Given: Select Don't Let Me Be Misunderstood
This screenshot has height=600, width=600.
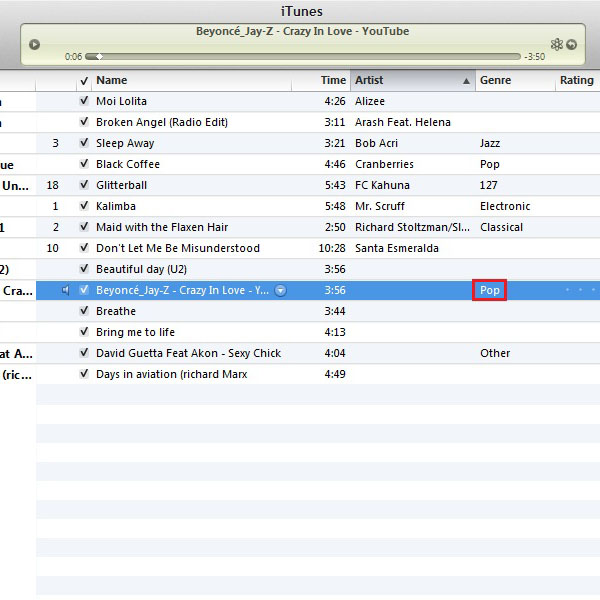Looking at the screenshot, I should coord(178,248).
